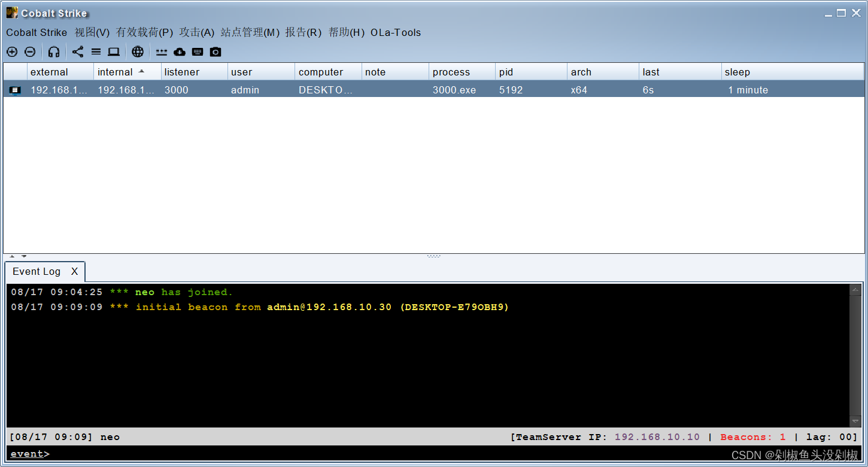
Task: Click the initial beacon log entry
Action: click(260, 307)
